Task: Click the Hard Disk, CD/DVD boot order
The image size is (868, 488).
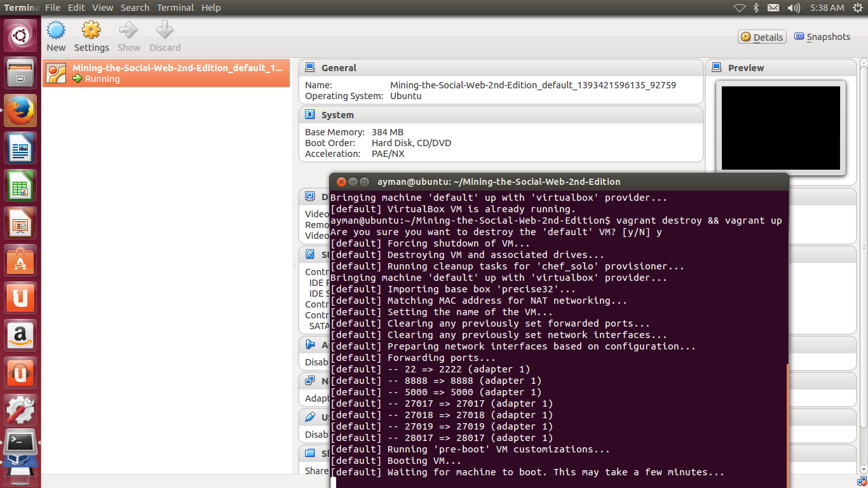Action: click(411, 143)
